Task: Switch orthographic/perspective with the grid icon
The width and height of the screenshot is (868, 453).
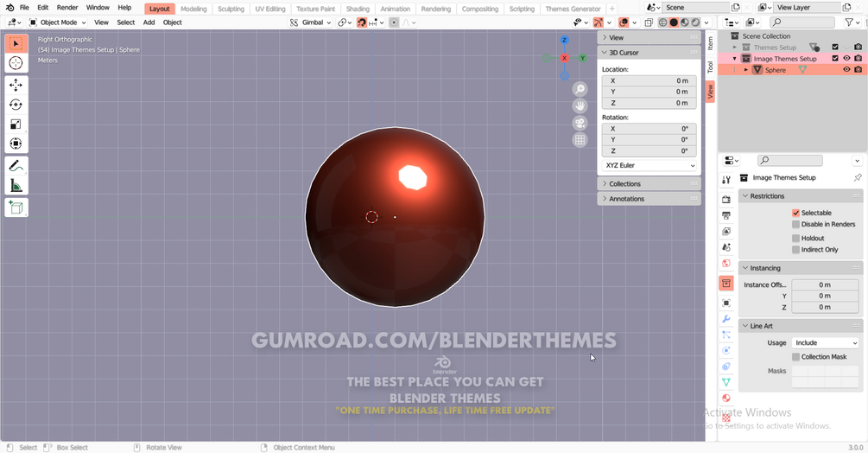Action: (x=580, y=139)
